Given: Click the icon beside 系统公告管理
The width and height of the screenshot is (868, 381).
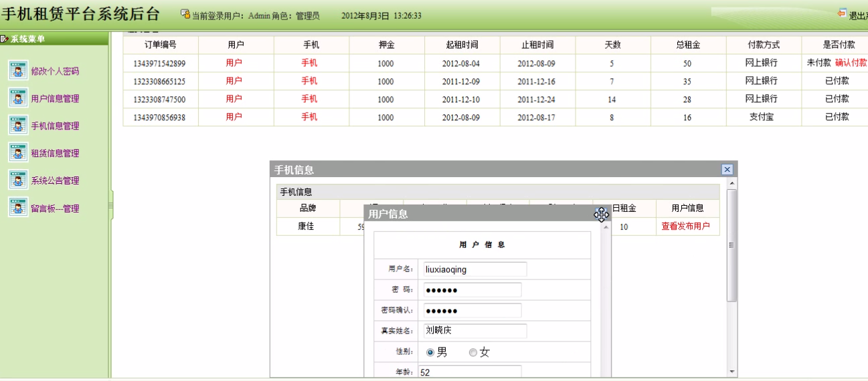Looking at the screenshot, I should (18, 180).
